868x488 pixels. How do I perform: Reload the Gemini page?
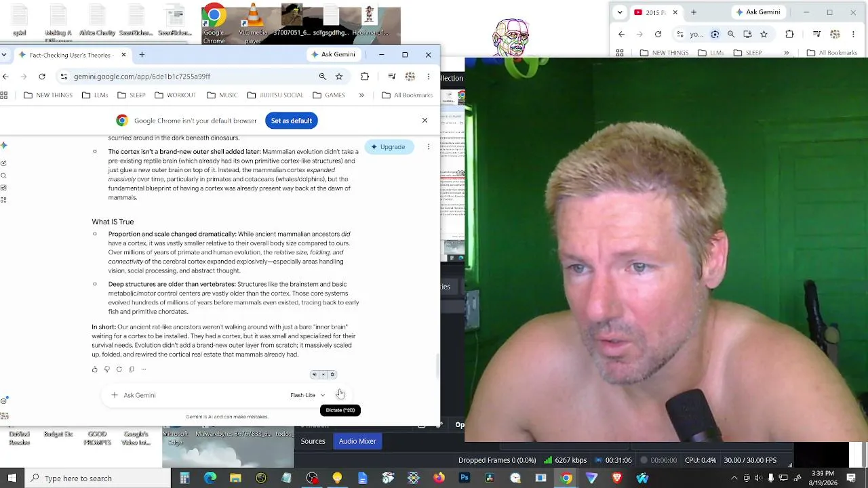[42, 77]
